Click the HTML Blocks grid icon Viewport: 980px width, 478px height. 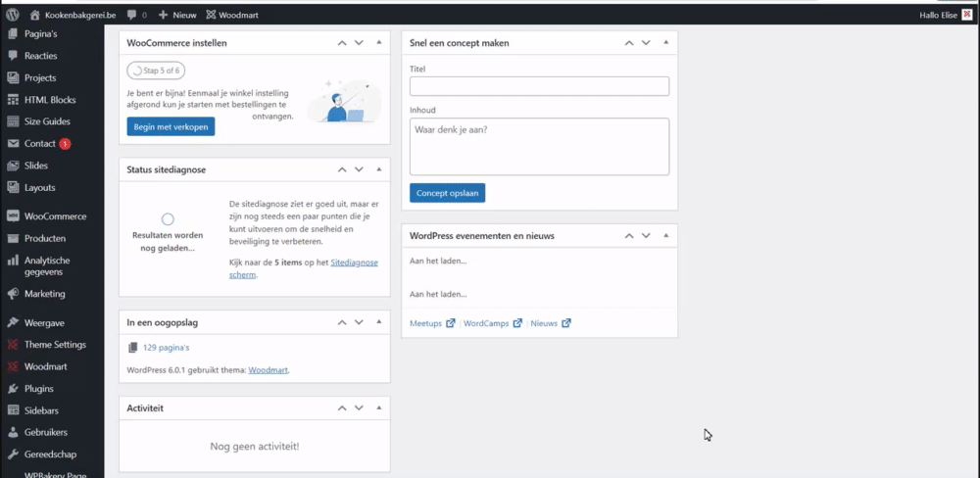pos(13,100)
